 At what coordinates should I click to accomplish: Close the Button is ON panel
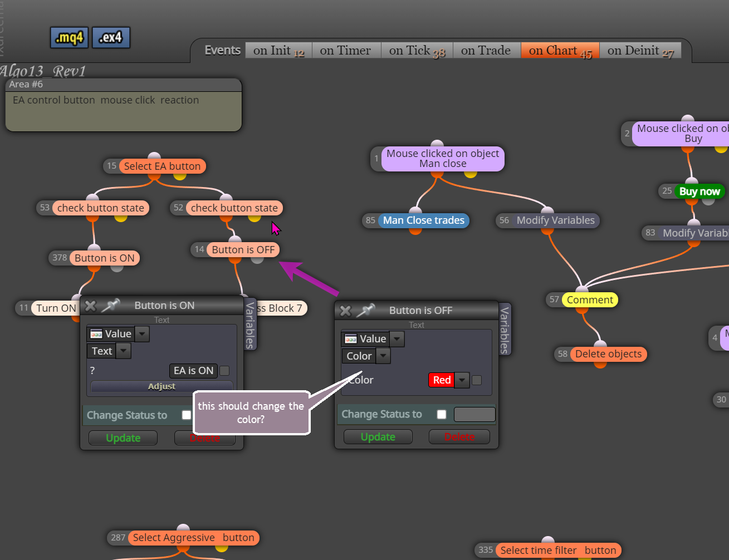click(x=91, y=306)
